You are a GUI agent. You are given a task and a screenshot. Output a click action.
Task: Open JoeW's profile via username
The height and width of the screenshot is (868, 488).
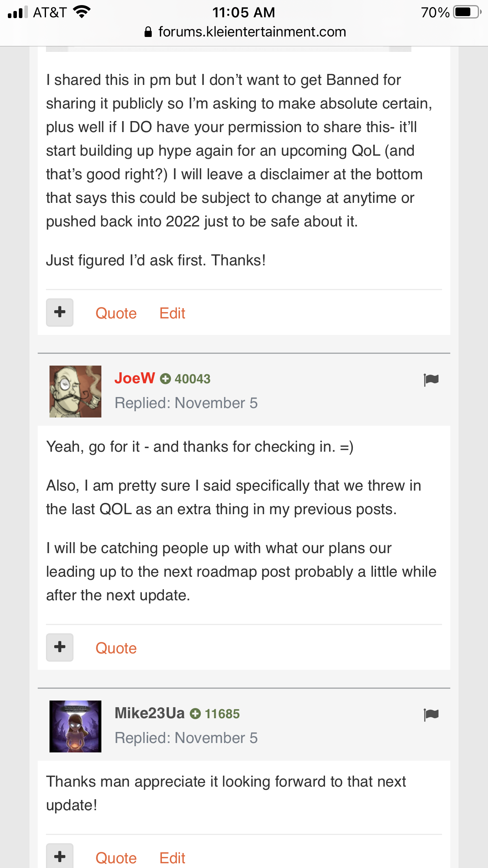pos(134,378)
